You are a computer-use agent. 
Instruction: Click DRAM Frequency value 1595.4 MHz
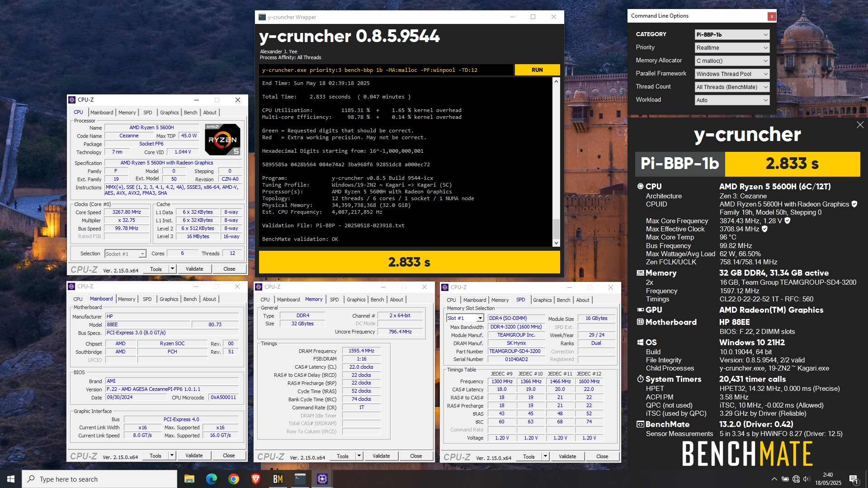pos(361,351)
